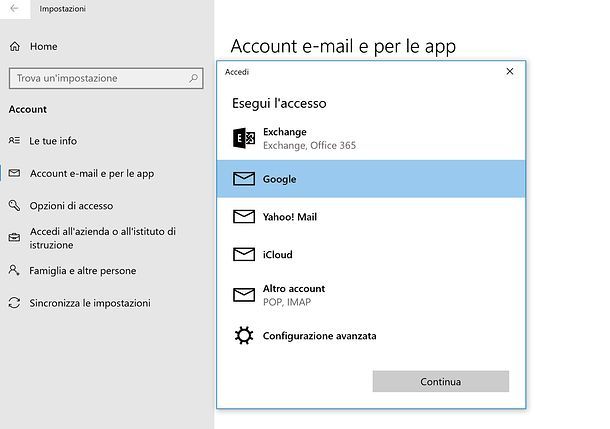Screen dimensions: 610x429
Task: Click the sidebar envelope icon for e-mail accounts
Action: (14, 173)
